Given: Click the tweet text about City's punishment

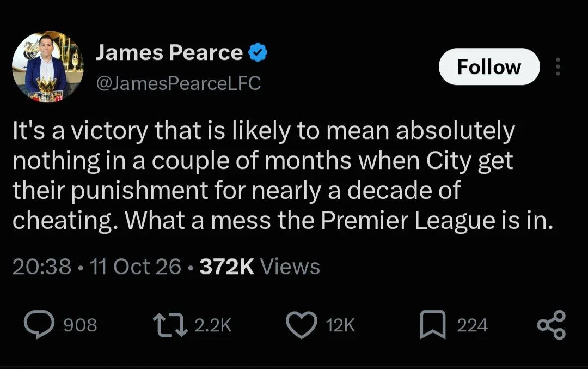Looking at the screenshot, I should pyautogui.click(x=283, y=176).
